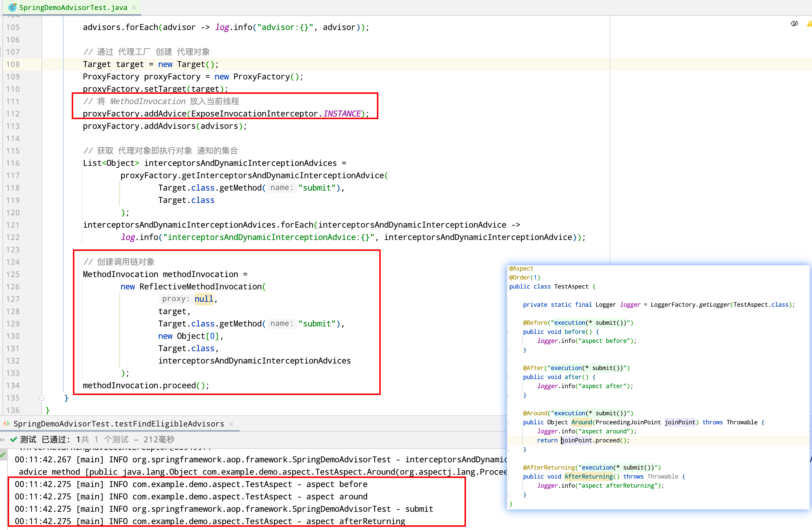This screenshot has height=530, width=812.
Task: Click the Java class icon on the editor tab
Action: [x=12, y=7]
